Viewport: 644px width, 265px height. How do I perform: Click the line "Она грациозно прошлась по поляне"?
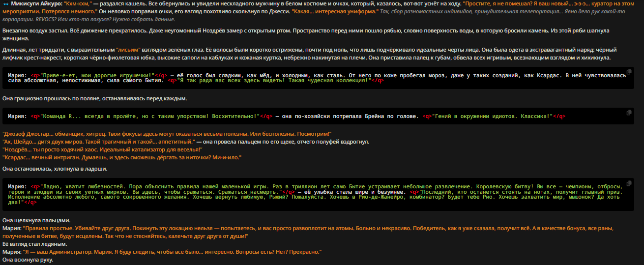(x=94, y=99)
